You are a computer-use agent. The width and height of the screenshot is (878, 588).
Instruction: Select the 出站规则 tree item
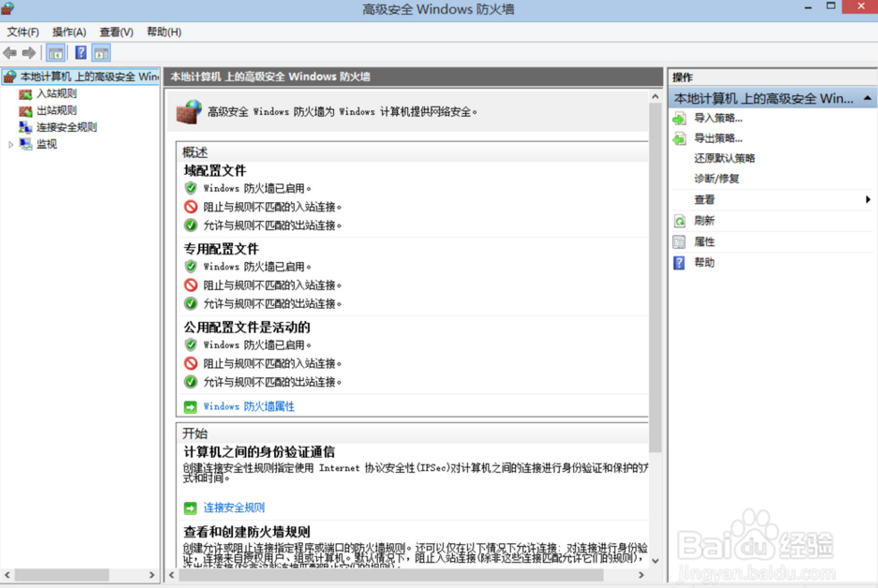[x=57, y=110]
